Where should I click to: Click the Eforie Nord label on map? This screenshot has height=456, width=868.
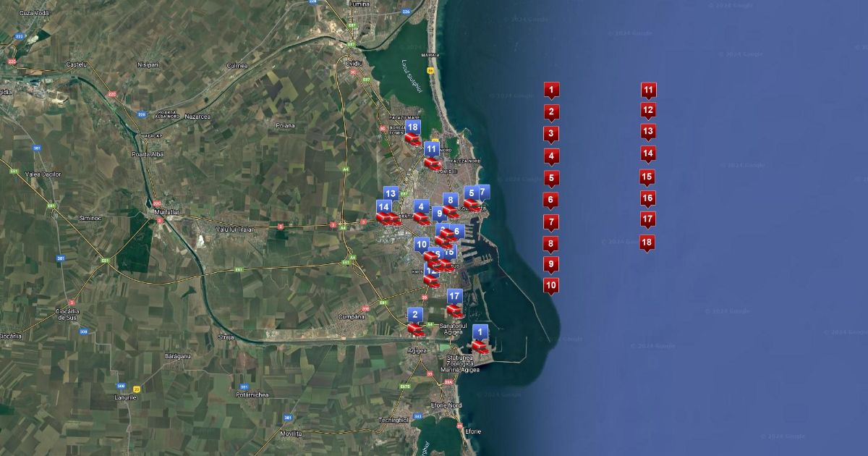[x=446, y=405]
